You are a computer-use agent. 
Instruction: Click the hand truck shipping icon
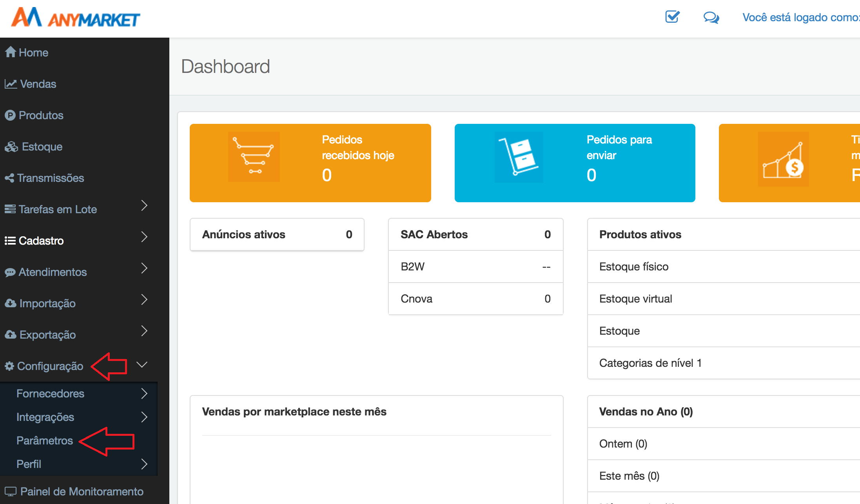(x=519, y=157)
